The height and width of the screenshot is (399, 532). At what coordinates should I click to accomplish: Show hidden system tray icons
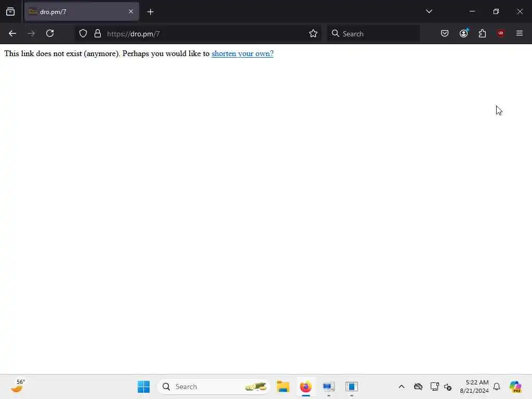point(402,387)
